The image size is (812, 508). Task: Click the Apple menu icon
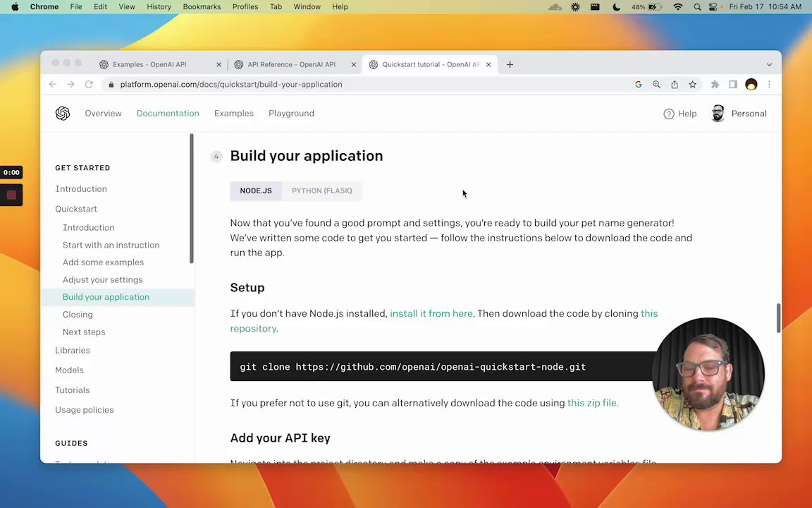pos(15,7)
